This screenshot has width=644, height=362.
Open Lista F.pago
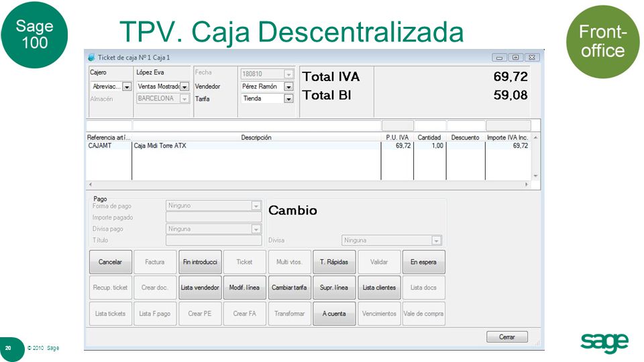pyautogui.click(x=155, y=314)
